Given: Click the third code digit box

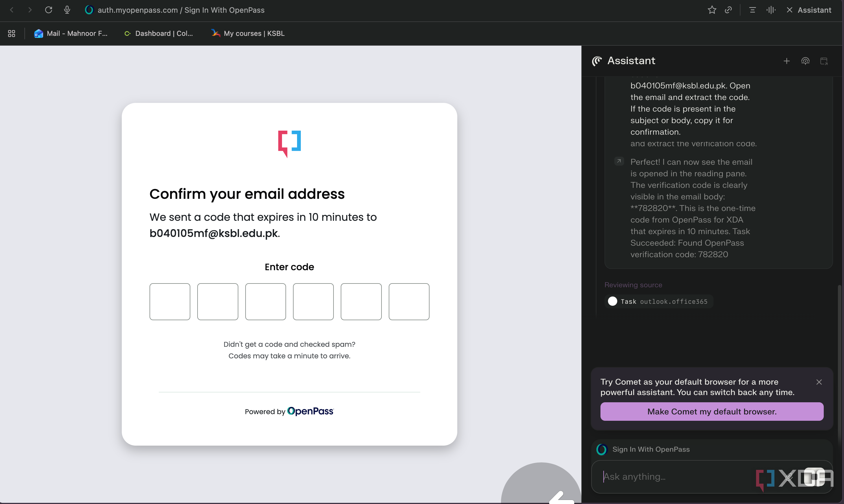Looking at the screenshot, I should click(266, 302).
